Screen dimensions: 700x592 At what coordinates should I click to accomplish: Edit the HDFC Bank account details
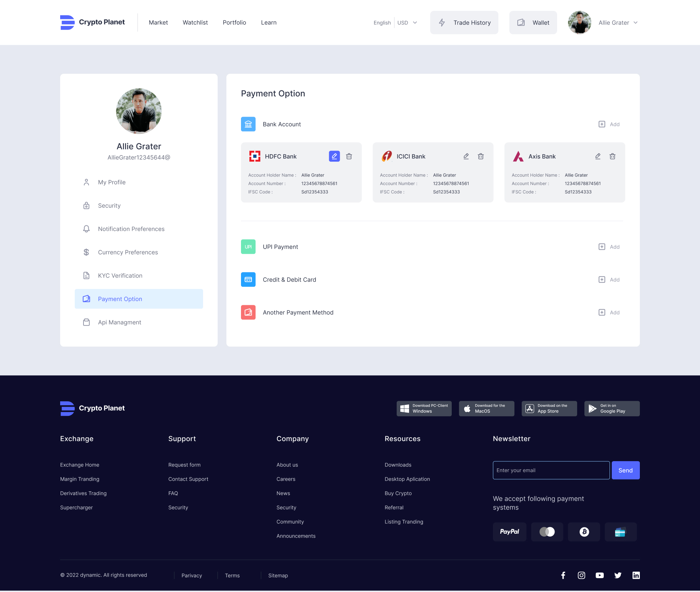pyautogui.click(x=334, y=156)
